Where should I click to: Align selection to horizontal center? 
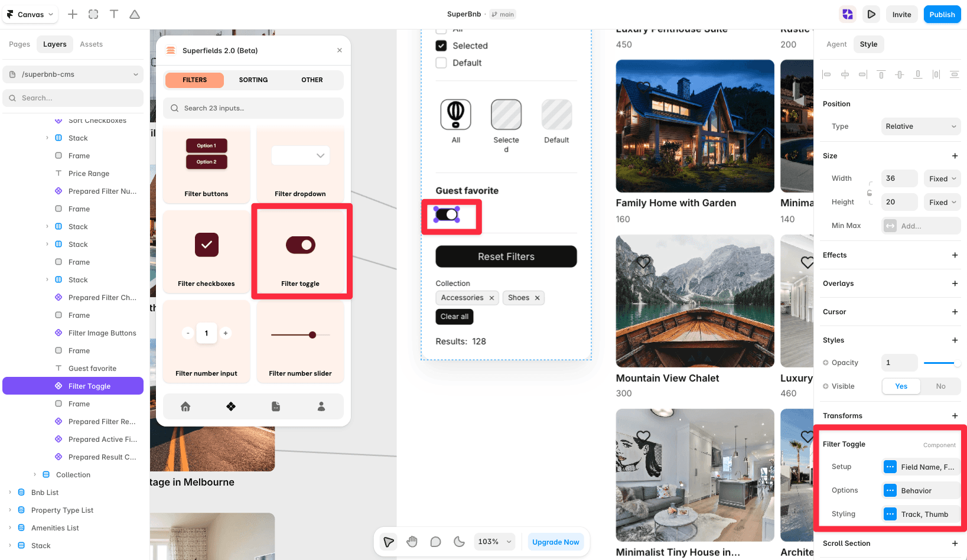point(845,74)
